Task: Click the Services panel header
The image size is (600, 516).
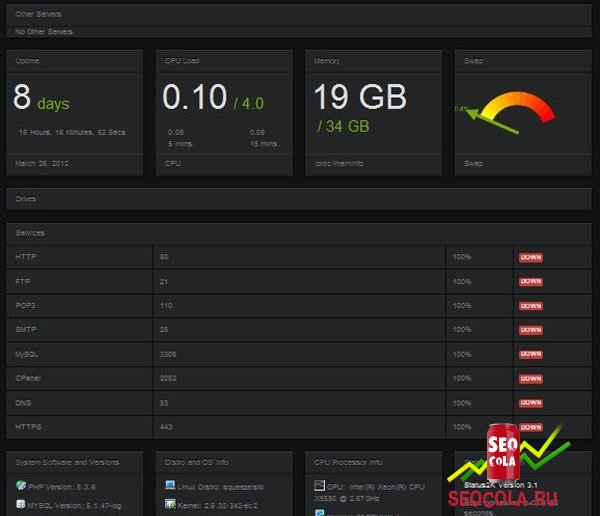Action: 299,234
